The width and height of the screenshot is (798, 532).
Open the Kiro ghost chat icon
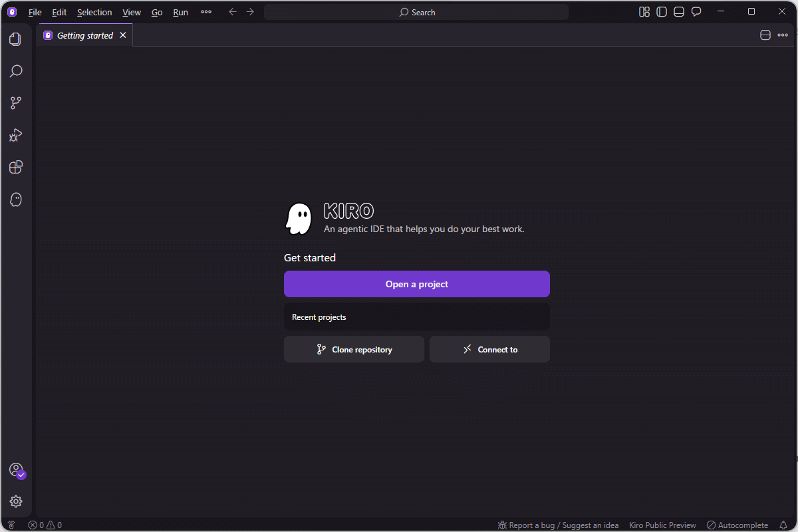tap(16, 199)
